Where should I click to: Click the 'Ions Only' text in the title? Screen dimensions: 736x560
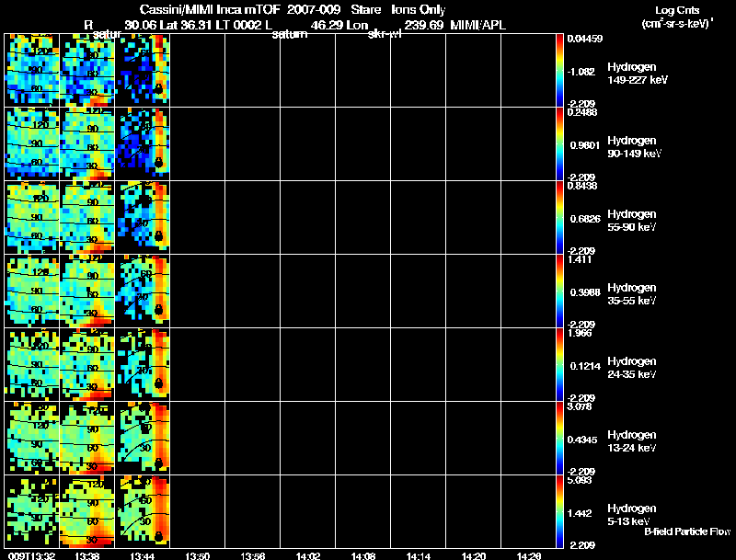(x=419, y=10)
